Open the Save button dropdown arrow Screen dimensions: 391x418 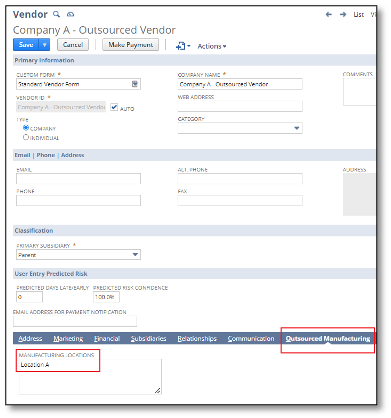point(44,45)
